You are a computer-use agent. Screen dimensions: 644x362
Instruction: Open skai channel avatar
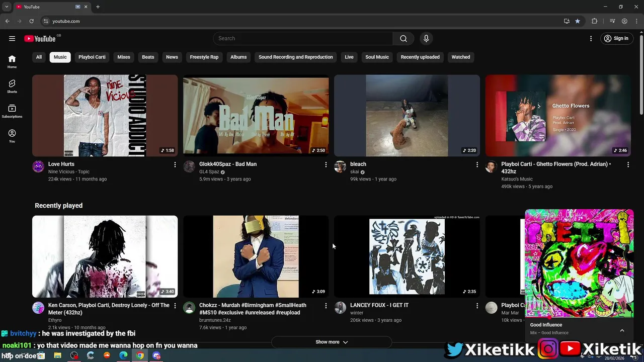coord(340,167)
